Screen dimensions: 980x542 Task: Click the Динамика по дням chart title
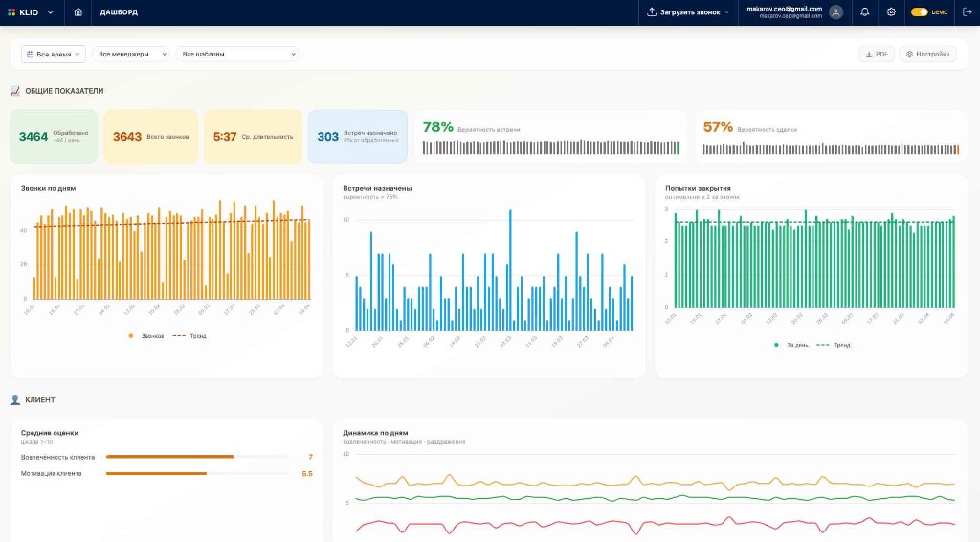click(x=375, y=433)
